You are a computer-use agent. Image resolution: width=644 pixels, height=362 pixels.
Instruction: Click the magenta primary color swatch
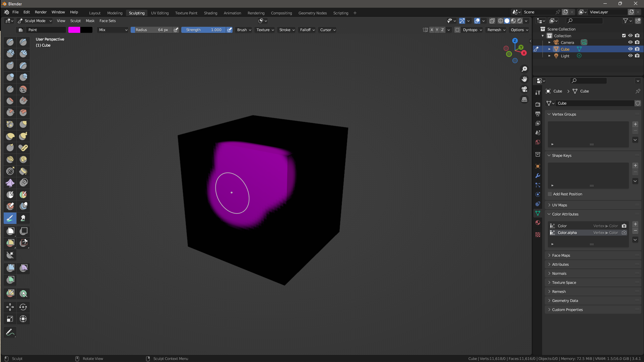[74, 30]
